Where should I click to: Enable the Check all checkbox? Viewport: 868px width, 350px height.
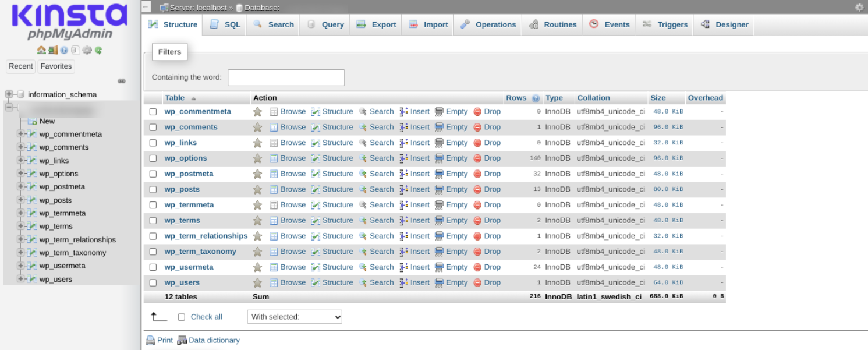(181, 317)
